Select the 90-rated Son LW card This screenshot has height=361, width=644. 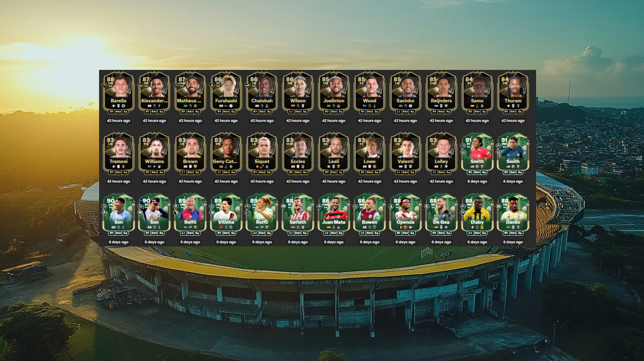click(x=119, y=214)
